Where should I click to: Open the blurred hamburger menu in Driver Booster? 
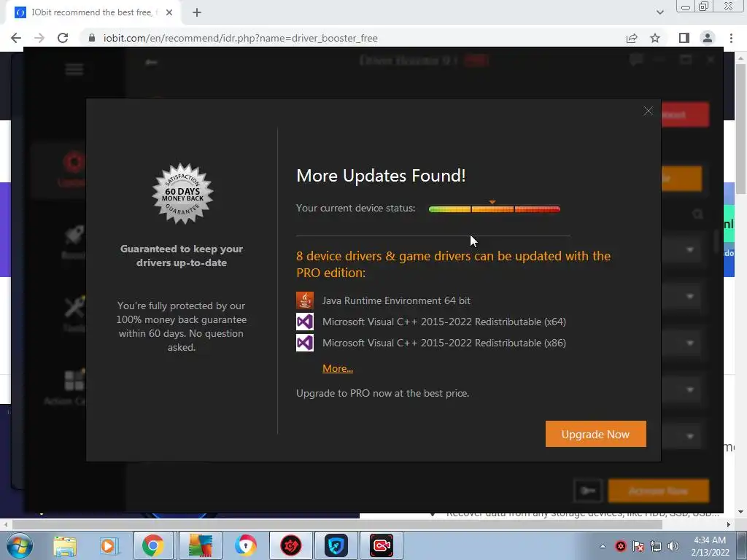74,69
